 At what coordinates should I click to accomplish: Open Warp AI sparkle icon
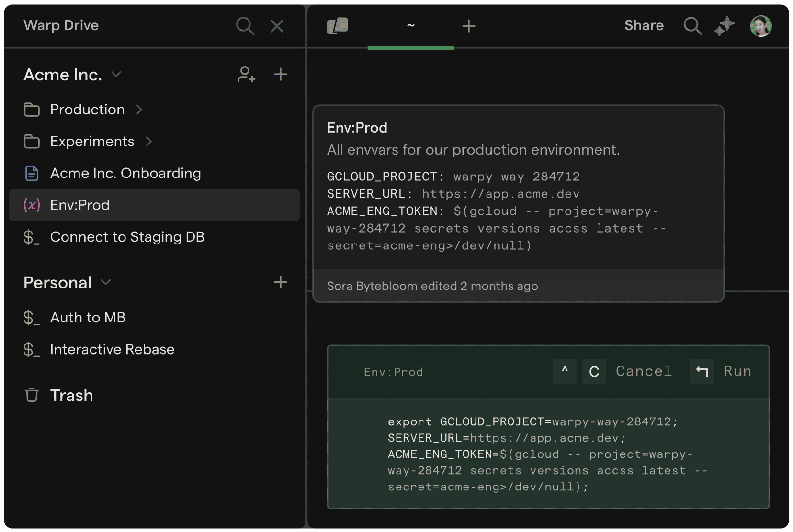point(725,26)
